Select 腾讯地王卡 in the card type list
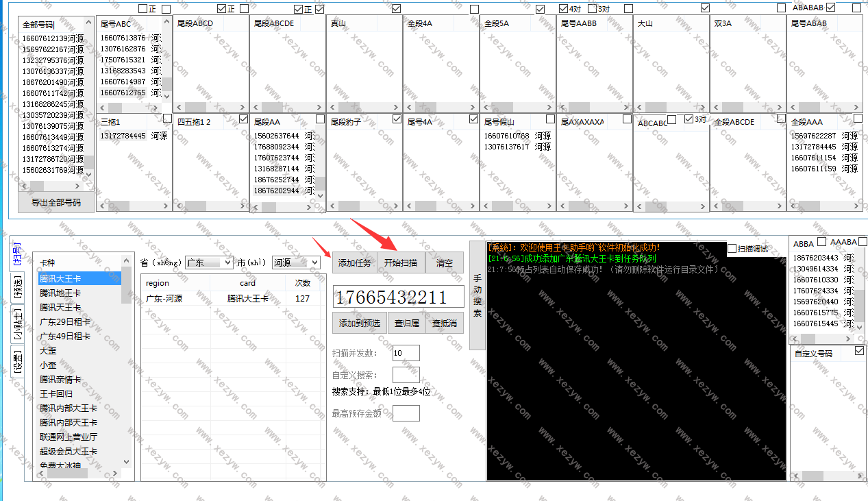The height and width of the screenshot is (501, 868). [x=60, y=293]
